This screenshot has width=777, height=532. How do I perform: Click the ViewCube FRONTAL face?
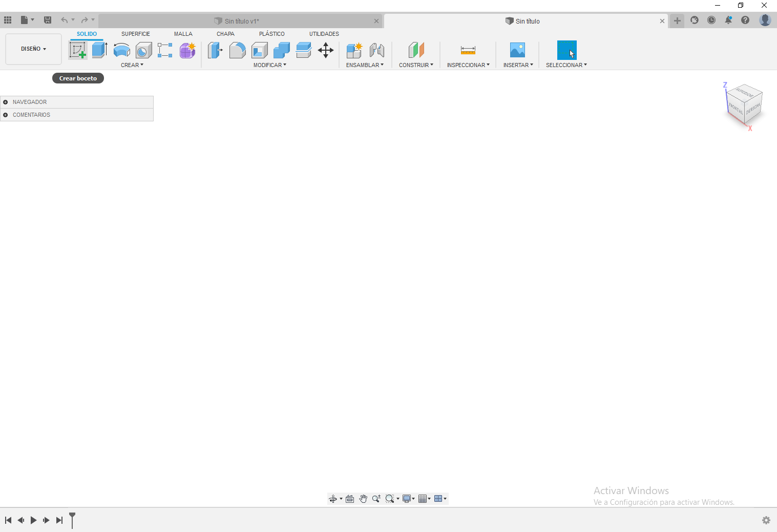(x=736, y=109)
